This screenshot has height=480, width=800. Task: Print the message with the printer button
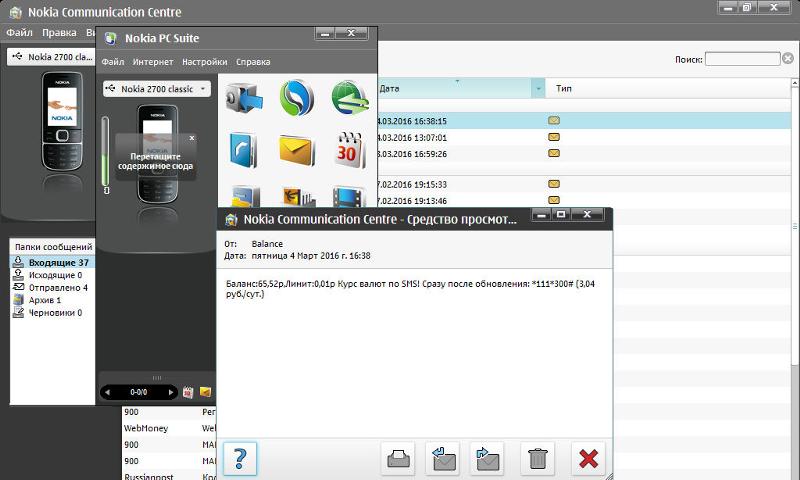pyautogui.click(x=398, y=459)
